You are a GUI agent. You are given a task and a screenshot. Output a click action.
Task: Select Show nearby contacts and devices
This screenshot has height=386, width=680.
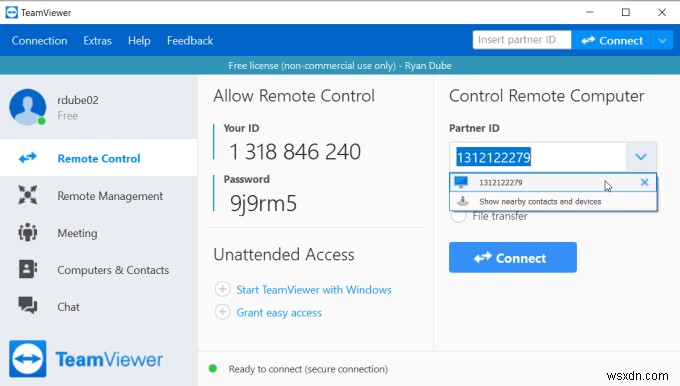[553, 201]
